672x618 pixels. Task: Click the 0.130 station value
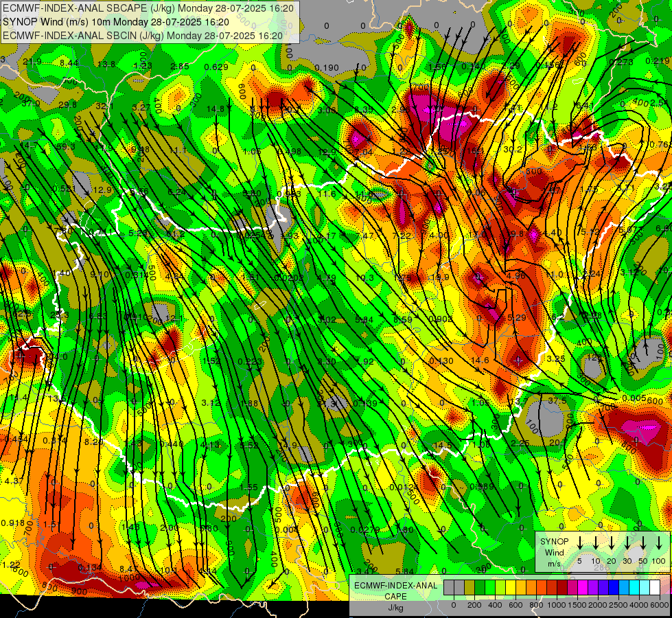(441, 361)
